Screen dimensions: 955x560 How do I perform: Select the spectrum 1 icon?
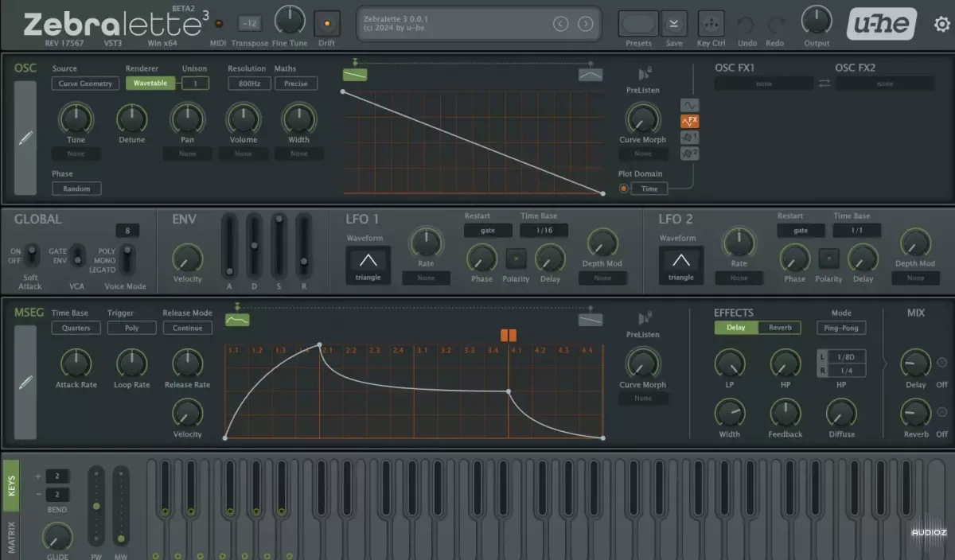pyautogui.click(x=689, y=137)
